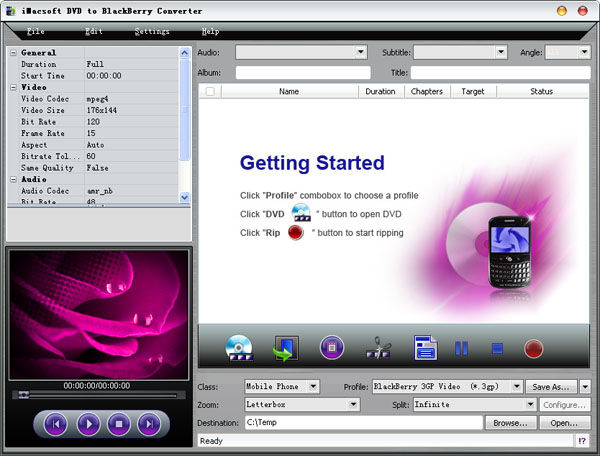Minimize the window with the orange button
This screenshot has height=456, width=600.
coord(562,11)
